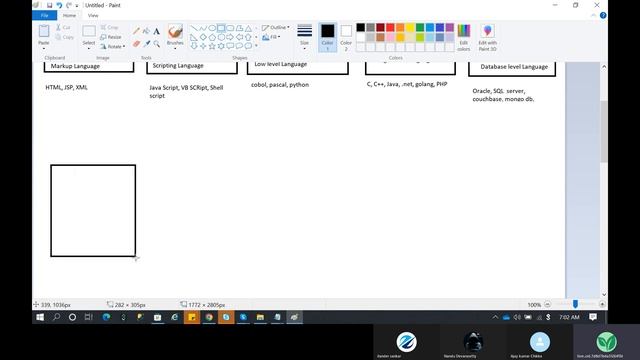Select the Color picker eyedropper tool
Viewport: 640px width, 360px height.
147,44
